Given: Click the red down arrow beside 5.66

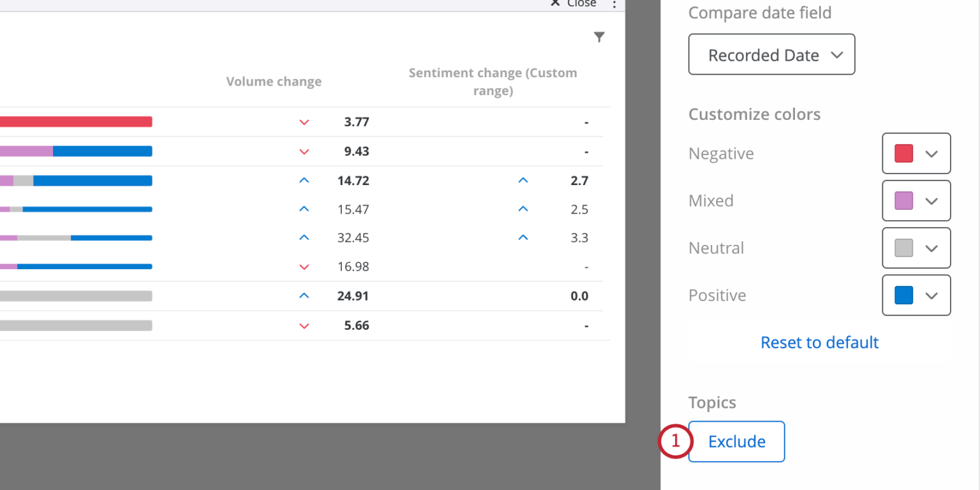Looking at the screenshot, I should 304,325.
